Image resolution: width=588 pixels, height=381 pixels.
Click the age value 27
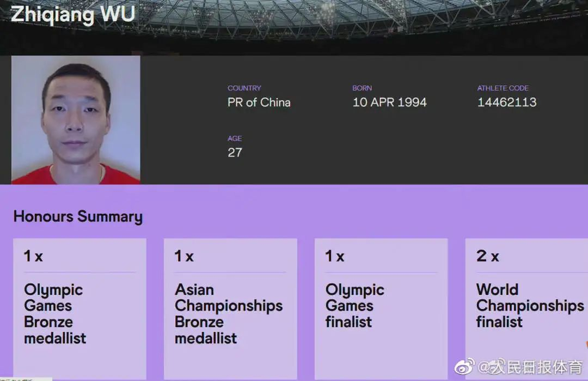[235, 153]
